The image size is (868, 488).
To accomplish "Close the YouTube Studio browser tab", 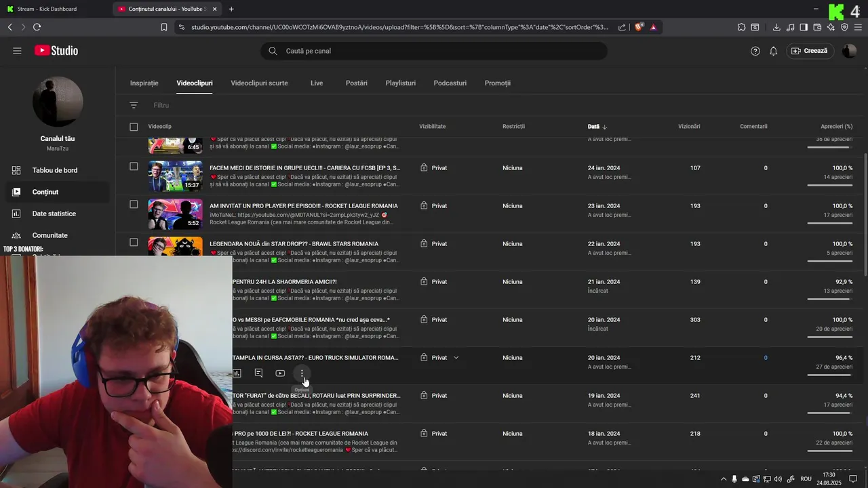I will [x=215, y=9].
